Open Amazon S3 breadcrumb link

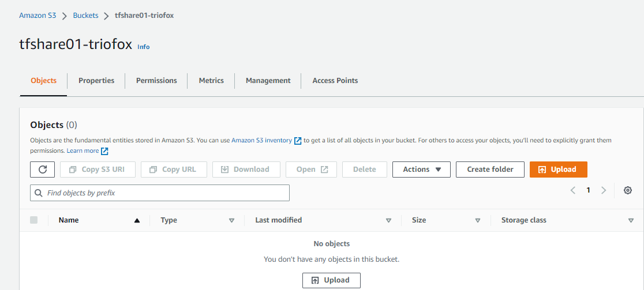(x=38, y=16)
